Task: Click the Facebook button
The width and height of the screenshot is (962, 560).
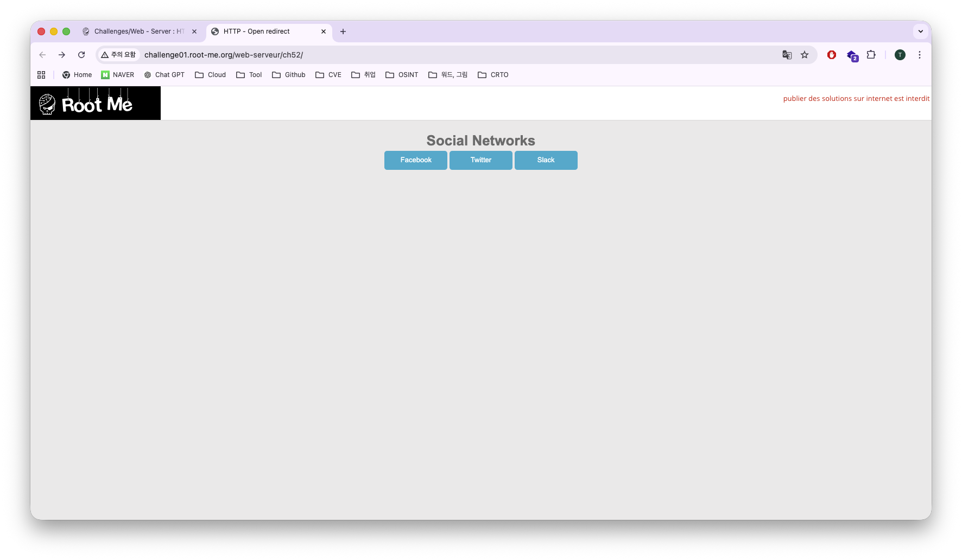Action: coord(416,160)
